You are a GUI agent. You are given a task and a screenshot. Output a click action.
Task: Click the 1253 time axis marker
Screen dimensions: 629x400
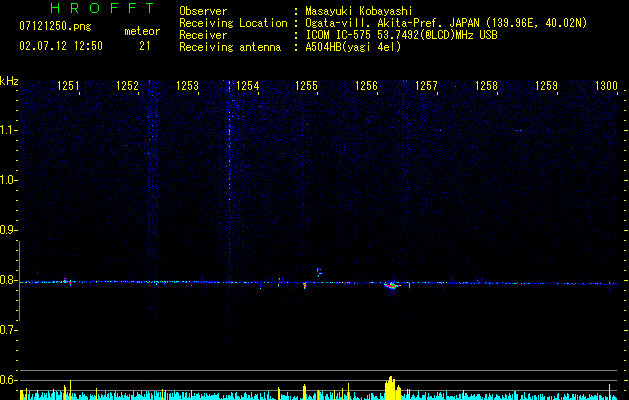pyautogui.click(x=187, y=86)
